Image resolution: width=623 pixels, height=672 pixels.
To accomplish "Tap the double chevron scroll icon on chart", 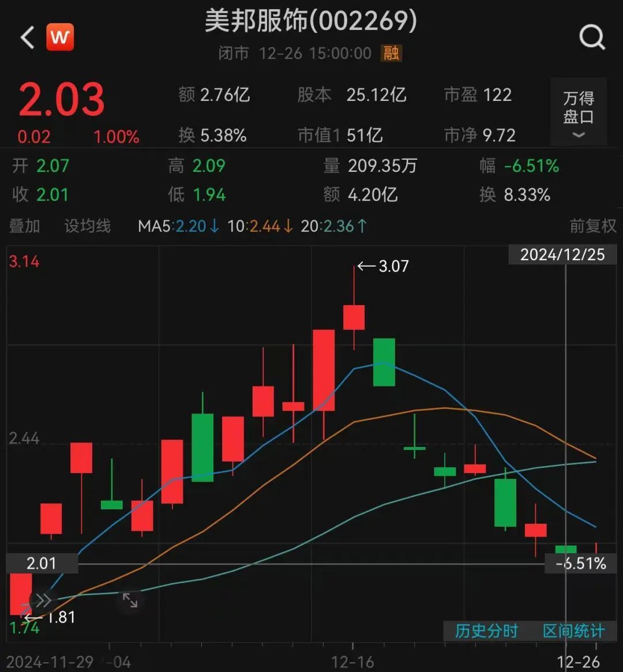I will [x=44, y=600].
